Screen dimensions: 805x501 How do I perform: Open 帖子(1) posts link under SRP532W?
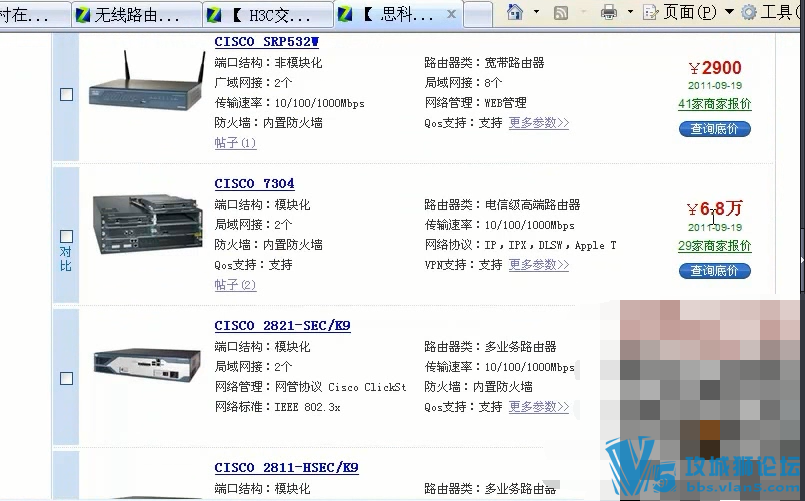coord(235,143)
